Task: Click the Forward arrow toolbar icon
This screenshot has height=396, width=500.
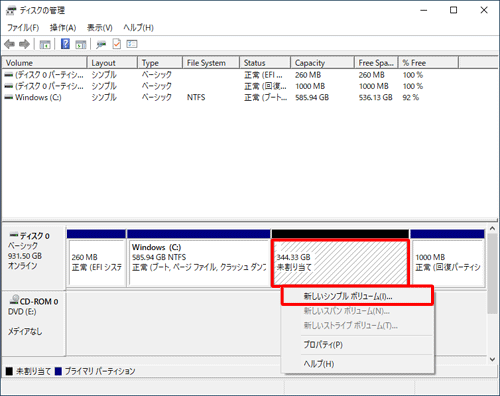Action: pyautogui.click(x=24, y=44)
